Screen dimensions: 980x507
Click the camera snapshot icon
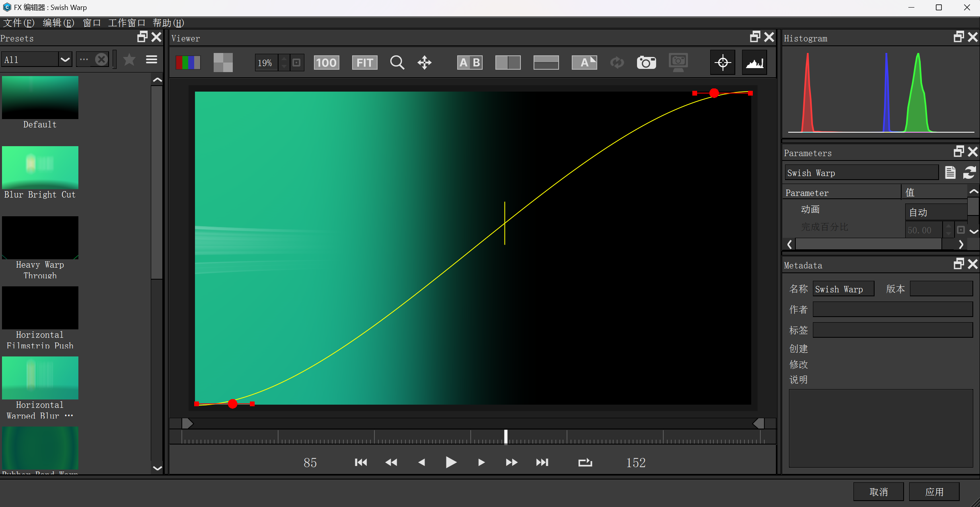[646, 63]
